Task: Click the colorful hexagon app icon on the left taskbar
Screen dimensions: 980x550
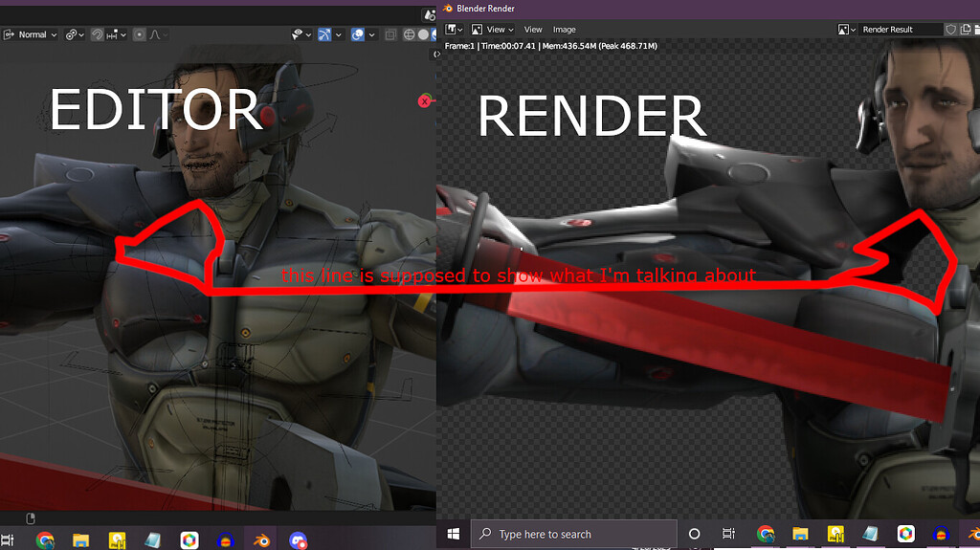Action: click(189, 540)
